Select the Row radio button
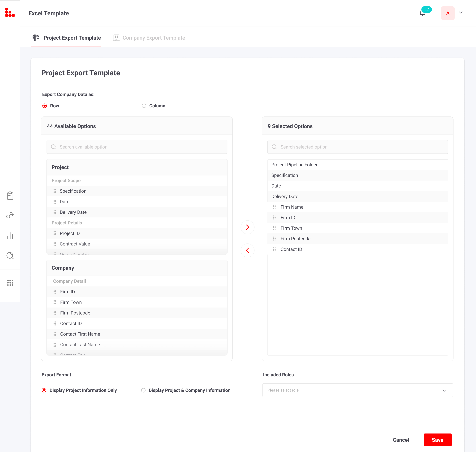Image resolution: width=476 pixels, height=452 pixels. [45, 106]
